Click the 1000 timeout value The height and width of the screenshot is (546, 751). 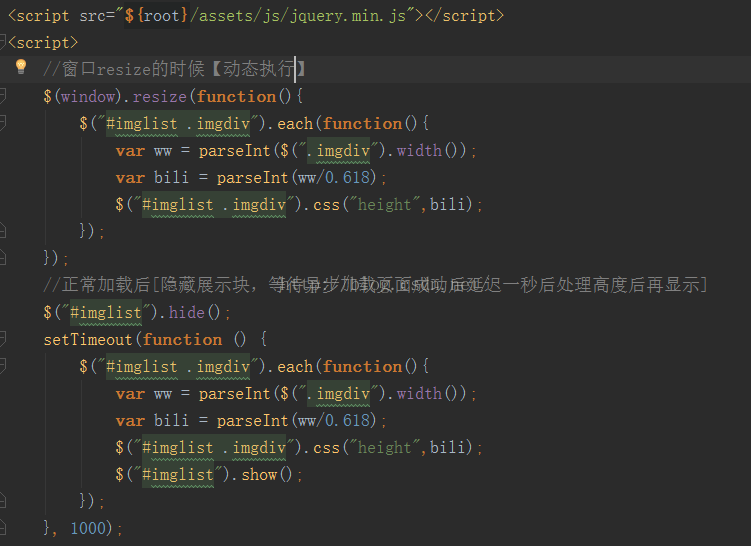pos(88,528)
